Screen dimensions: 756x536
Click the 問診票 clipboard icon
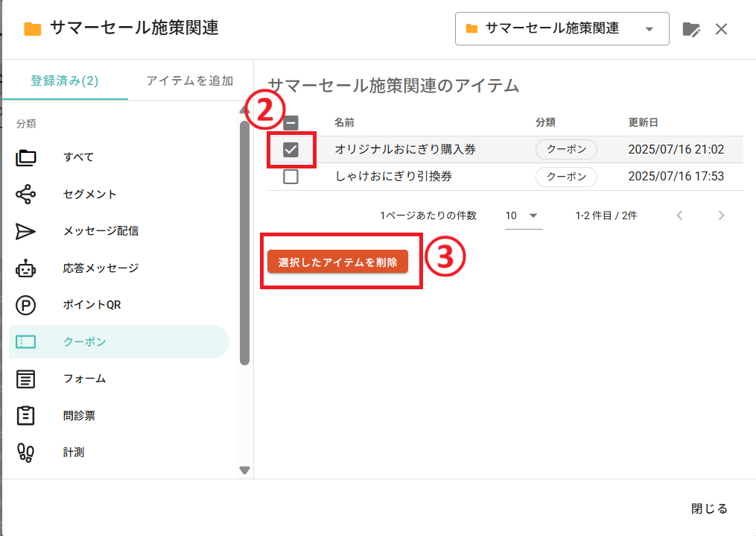tap(26, 415)
